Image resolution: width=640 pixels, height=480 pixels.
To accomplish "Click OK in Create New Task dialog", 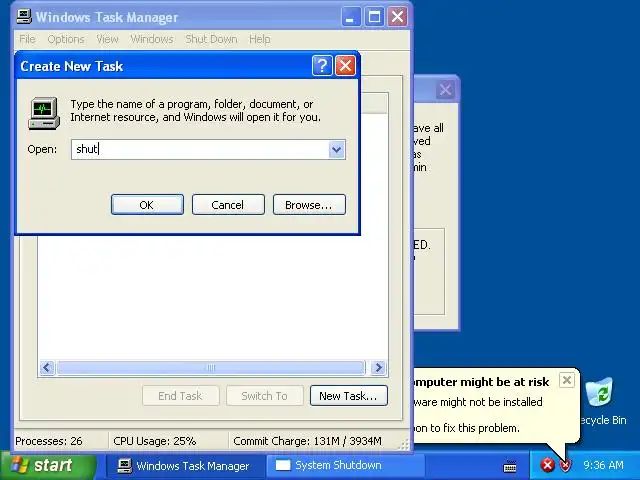I will 147,204.
